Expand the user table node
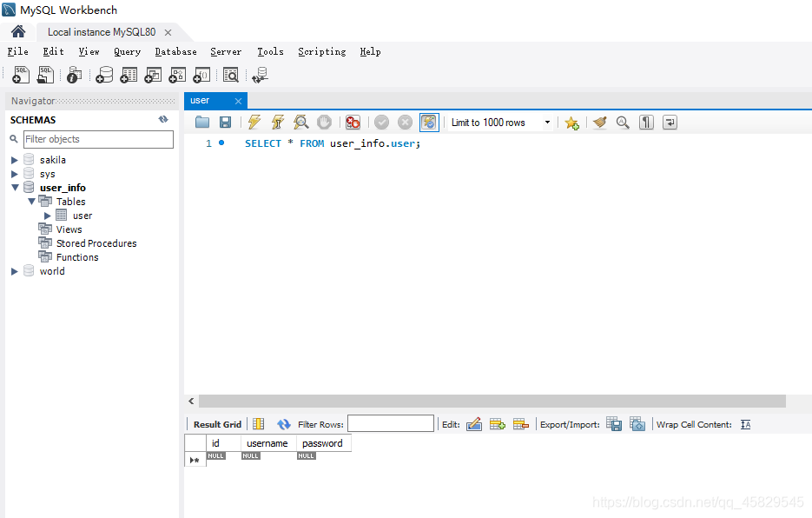 coord(48,216)
